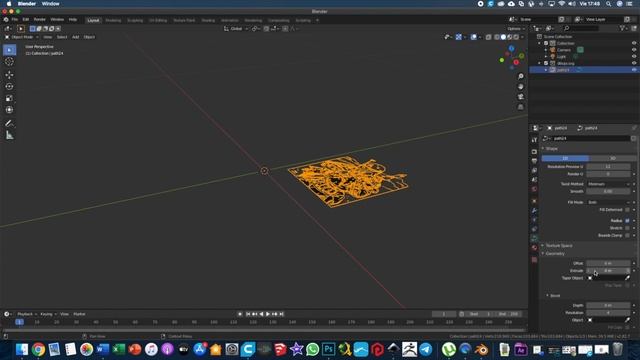The height and width of the screenshot is (360, 640).
Task: Select the 3D shape button
Action: click(612, 158)
